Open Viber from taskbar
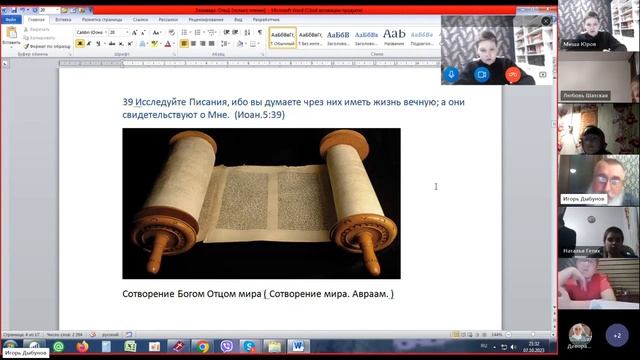This screenshot has height=360, width=640. (226, 347)
